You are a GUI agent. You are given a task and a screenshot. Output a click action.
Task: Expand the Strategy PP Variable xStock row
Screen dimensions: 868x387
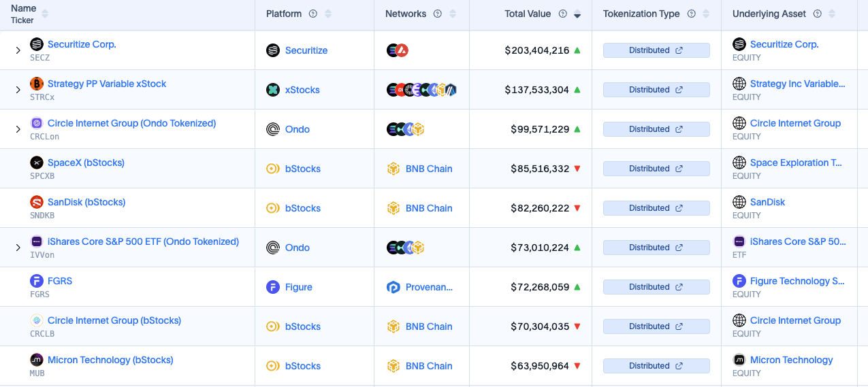(18, 90)
